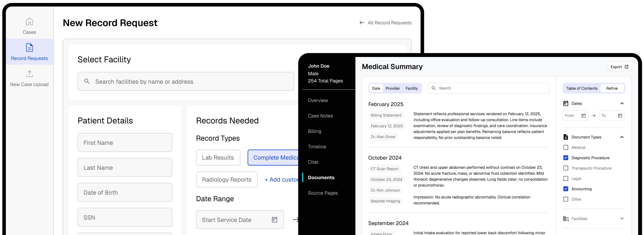644x235 pixels.
Task: Click back arrow beside All Record Requests
Action: (x=362, y=23)
